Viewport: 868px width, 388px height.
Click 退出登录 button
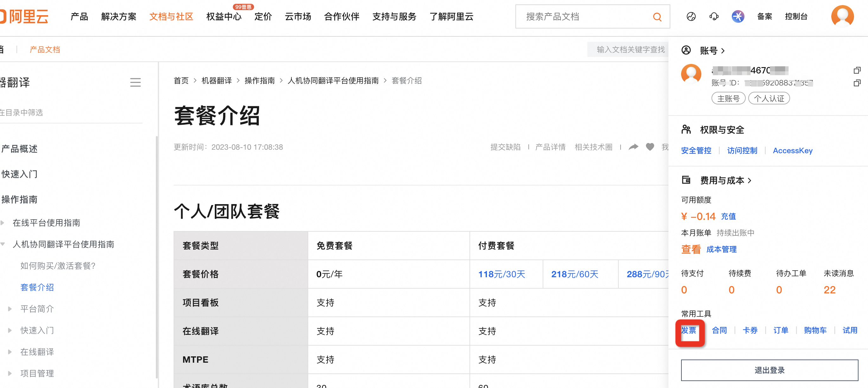[x=769, y=370]
